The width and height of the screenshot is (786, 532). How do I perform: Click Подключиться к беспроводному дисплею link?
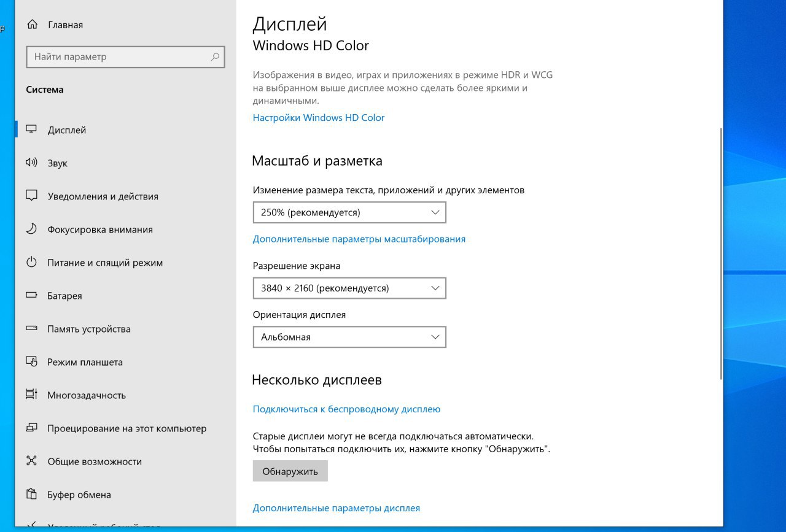(x=346, y=409)
